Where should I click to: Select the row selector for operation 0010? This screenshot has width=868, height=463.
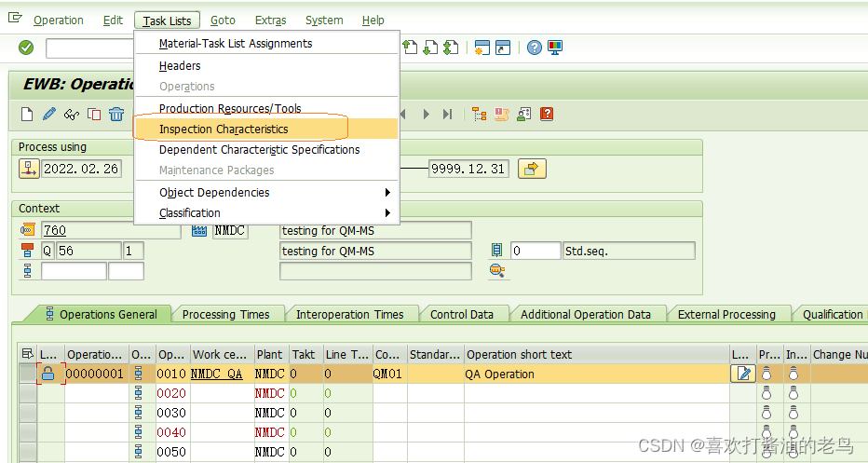tap(28, 374)
